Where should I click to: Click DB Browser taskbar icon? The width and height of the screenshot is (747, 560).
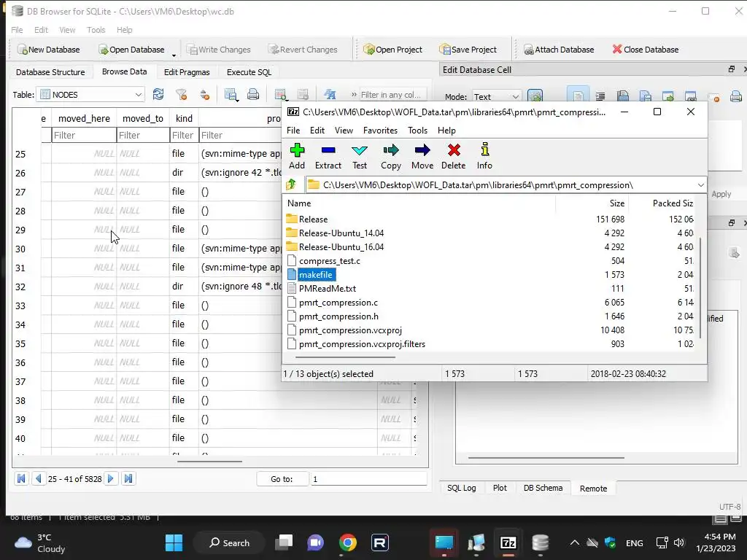pos(541,542)
